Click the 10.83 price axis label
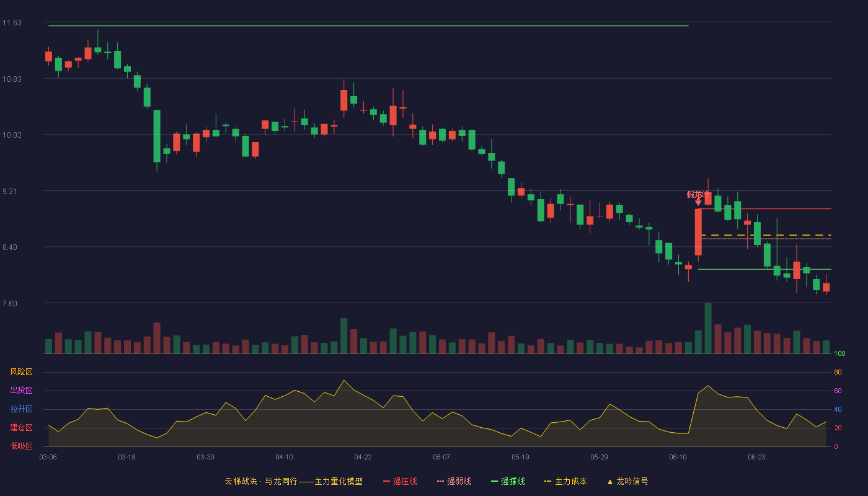The width and height of the screenshot is (868, 496). [12, 79]
